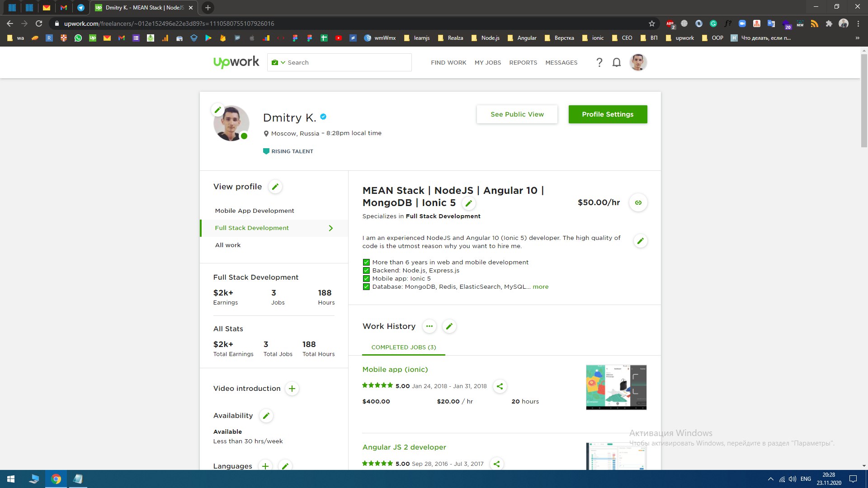Viewport: 868px width, 488px height.
Task: Open FIND WORK menu
Action: point(448,63)
